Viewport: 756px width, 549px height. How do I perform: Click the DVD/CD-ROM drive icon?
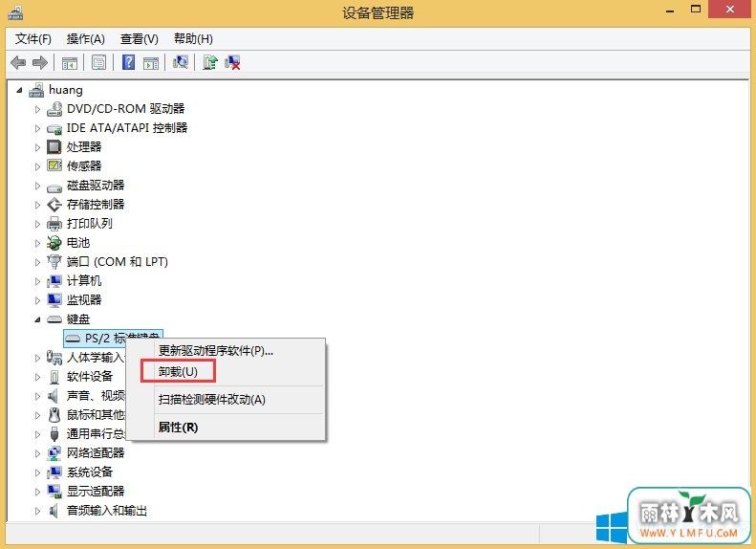tap(54, 109)
